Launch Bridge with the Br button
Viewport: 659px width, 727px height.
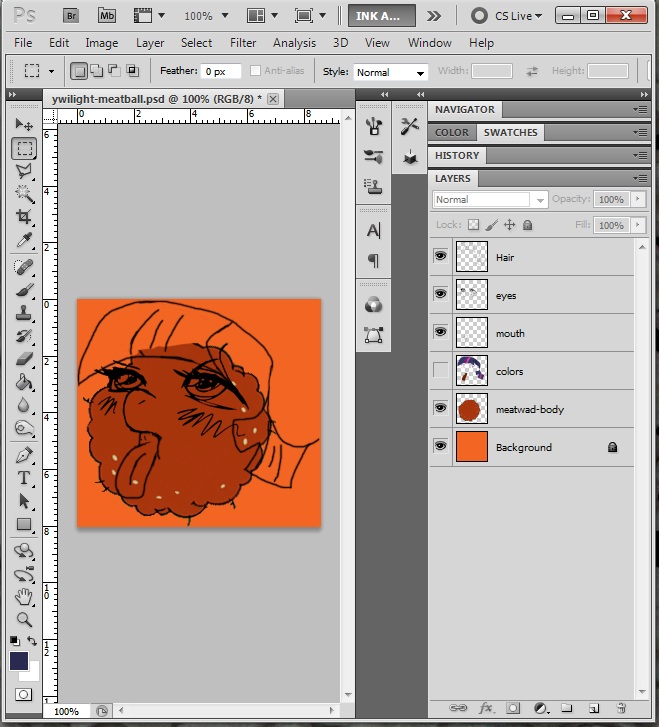[71, 16]
